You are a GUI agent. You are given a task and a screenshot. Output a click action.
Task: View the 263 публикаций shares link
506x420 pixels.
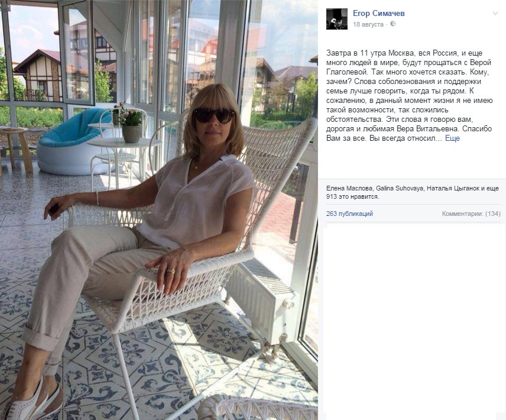[349, 214]
